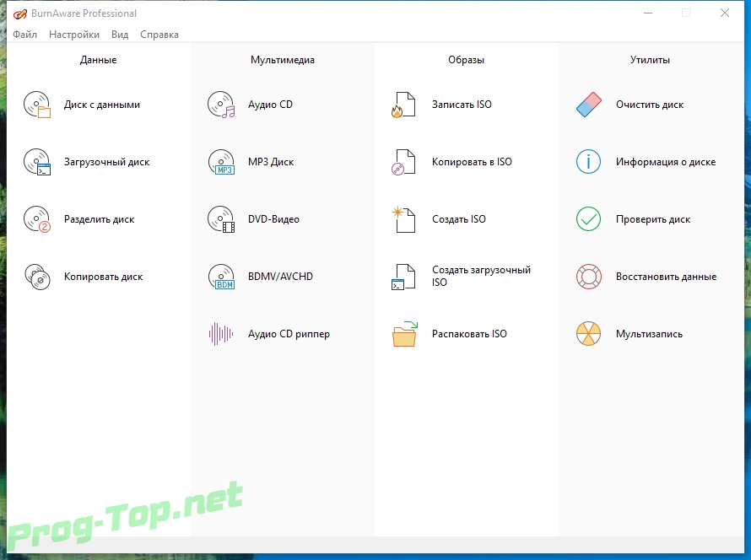The image size is (751, 560).
Task: Click the Data Recovery lifebuoy icon
Action: [588, 277]
